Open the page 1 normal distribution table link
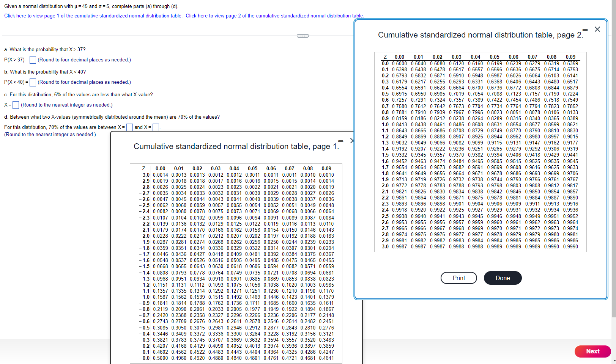The width and height of the screenshot is (616, 364). [93, 16]
